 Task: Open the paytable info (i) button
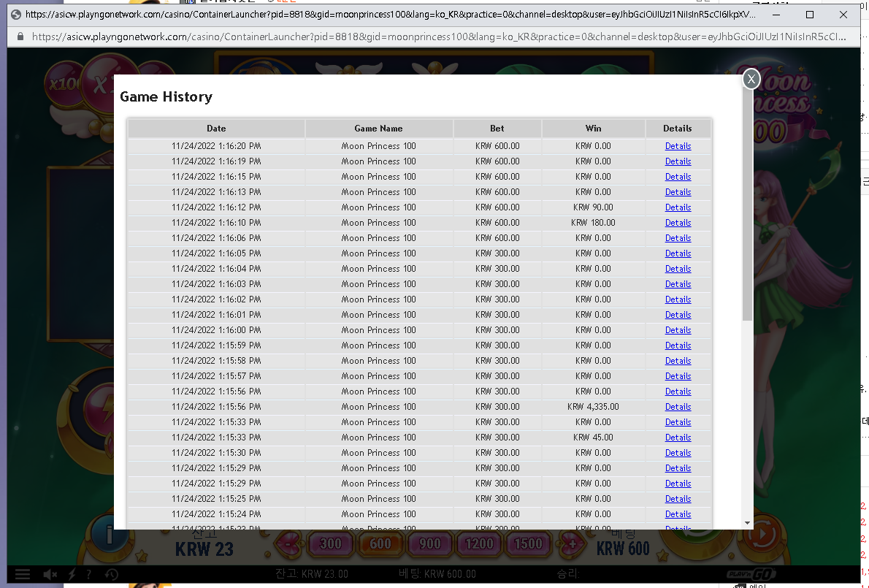click(x=109, y=535)
